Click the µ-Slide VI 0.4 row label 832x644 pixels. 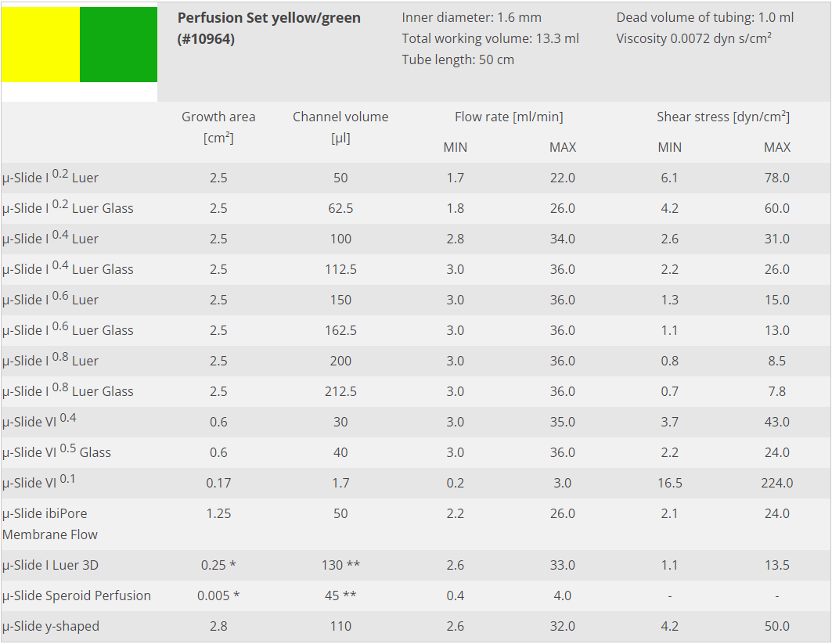tap(39, 422)
